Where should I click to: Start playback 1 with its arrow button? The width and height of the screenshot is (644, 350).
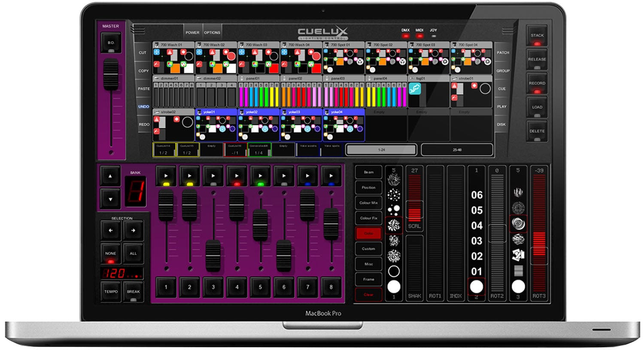click(x=166, y=175)
